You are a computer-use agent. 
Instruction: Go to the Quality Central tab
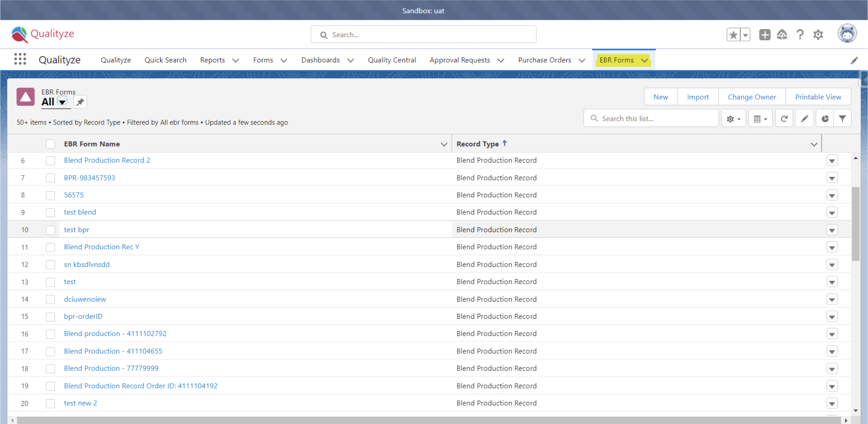click(x=392, y=60)
